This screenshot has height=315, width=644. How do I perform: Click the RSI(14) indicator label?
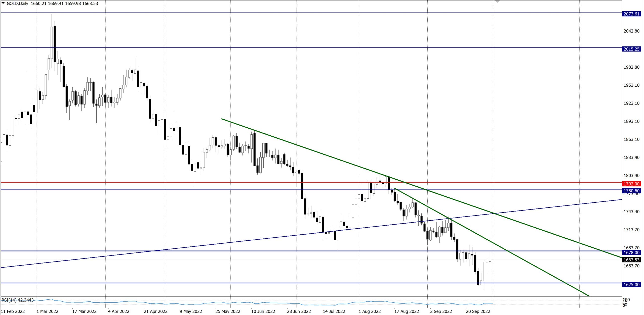[x=18, y=300]
